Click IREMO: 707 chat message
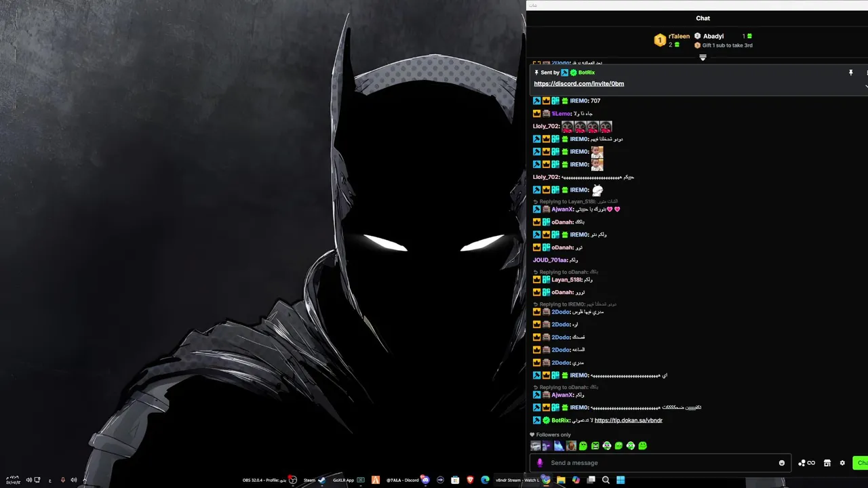868x488 pixels. tap(567, 101)
